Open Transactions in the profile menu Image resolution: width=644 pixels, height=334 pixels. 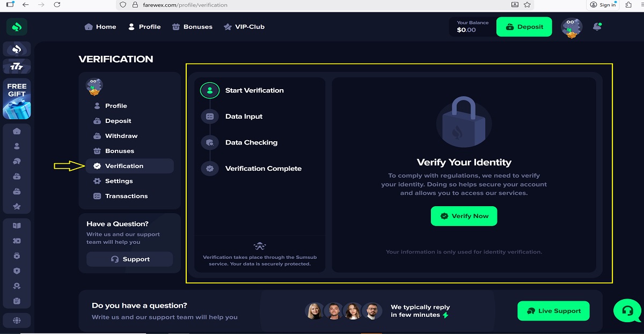click(x=126, y=196)
